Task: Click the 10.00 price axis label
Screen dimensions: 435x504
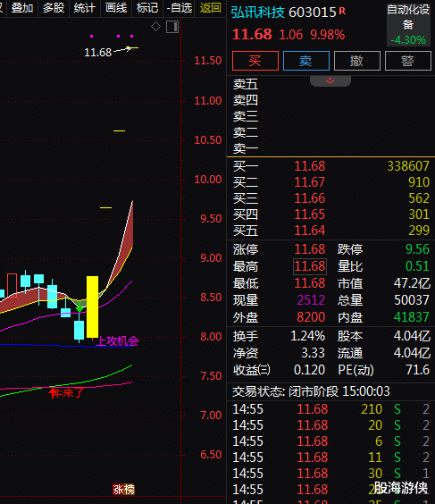Action: point(208,180)
